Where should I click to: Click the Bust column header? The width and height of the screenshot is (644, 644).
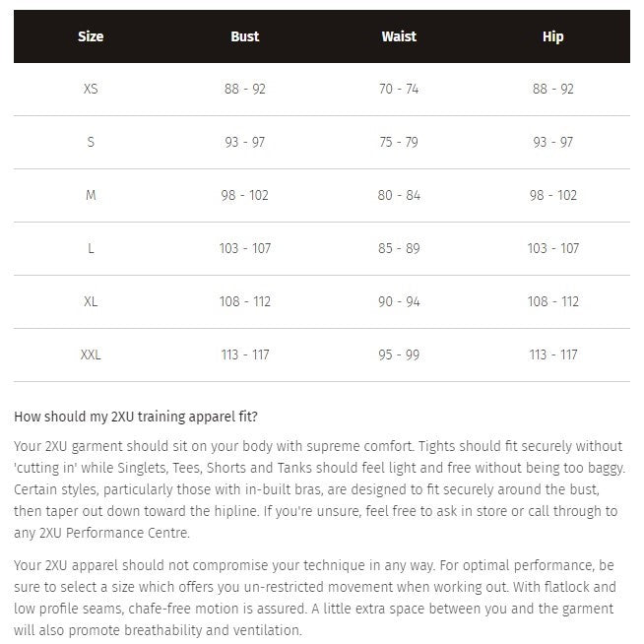[x=245, y=36]
